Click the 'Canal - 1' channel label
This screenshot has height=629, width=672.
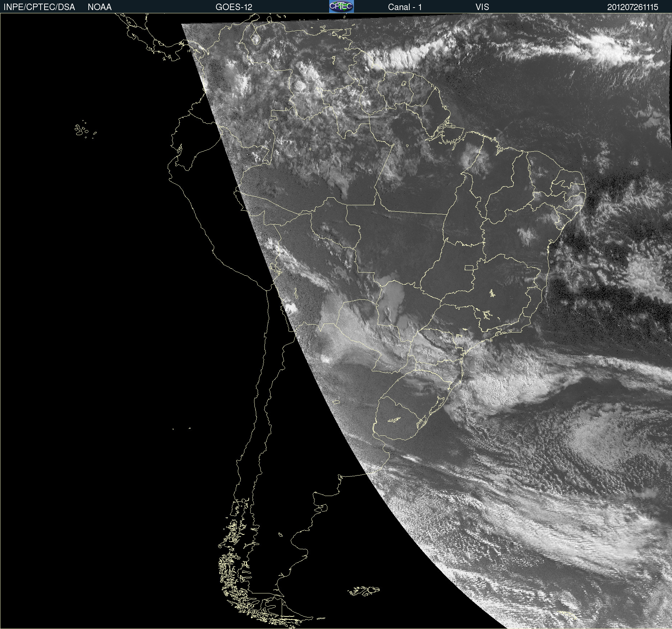pyautogui.click(x=405, y=7)
